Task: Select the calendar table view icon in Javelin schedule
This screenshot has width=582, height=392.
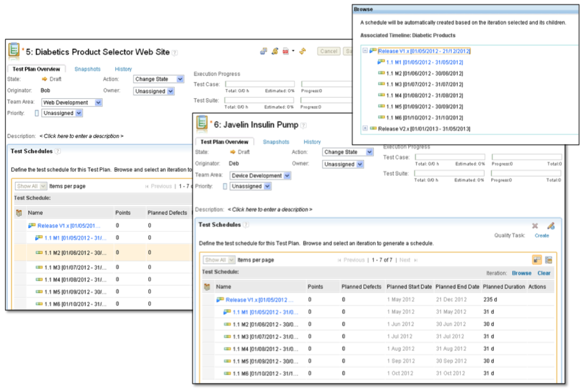Action: tap(548, 260)
